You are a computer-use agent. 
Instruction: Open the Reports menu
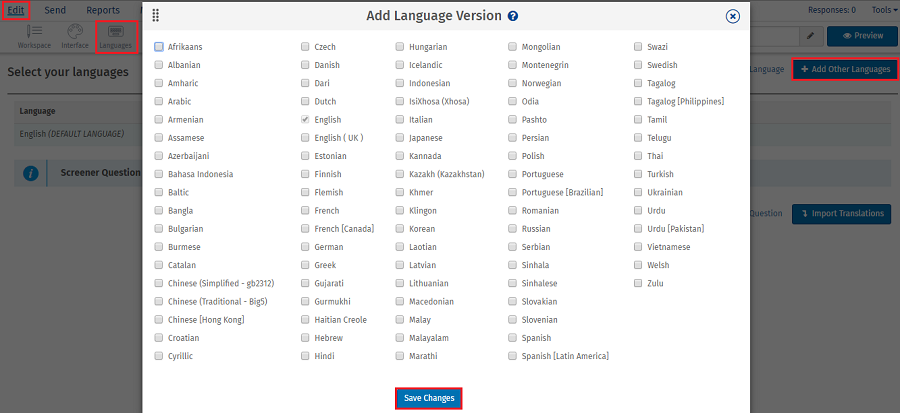pyautogui.click(x=103, y=10)
